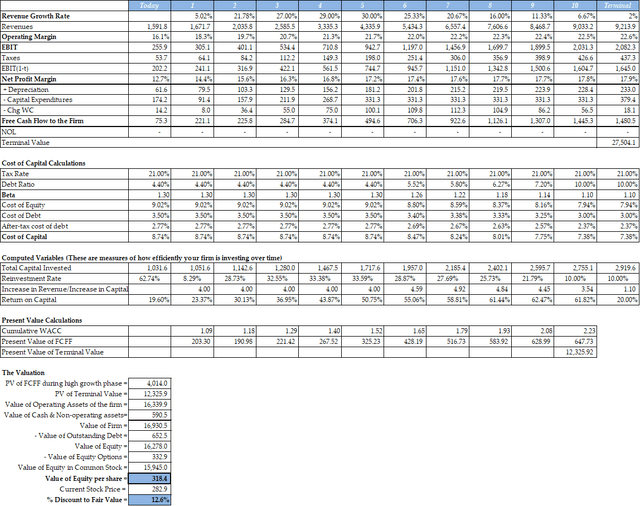
Task: Select the 'After-tax cost of debt' label
Action: click(x=35, y=226)
